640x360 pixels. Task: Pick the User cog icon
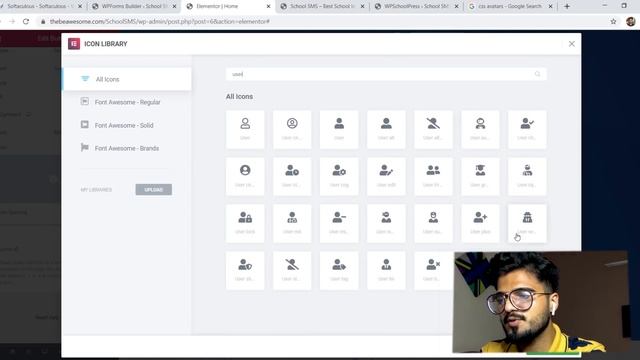pos(339,176)
